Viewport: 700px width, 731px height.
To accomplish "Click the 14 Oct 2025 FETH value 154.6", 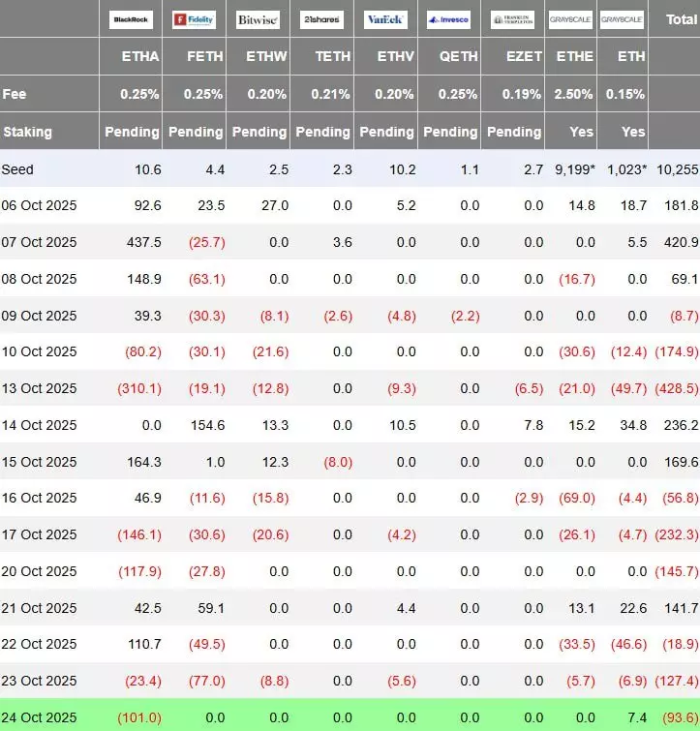I will tap(207, 425).
